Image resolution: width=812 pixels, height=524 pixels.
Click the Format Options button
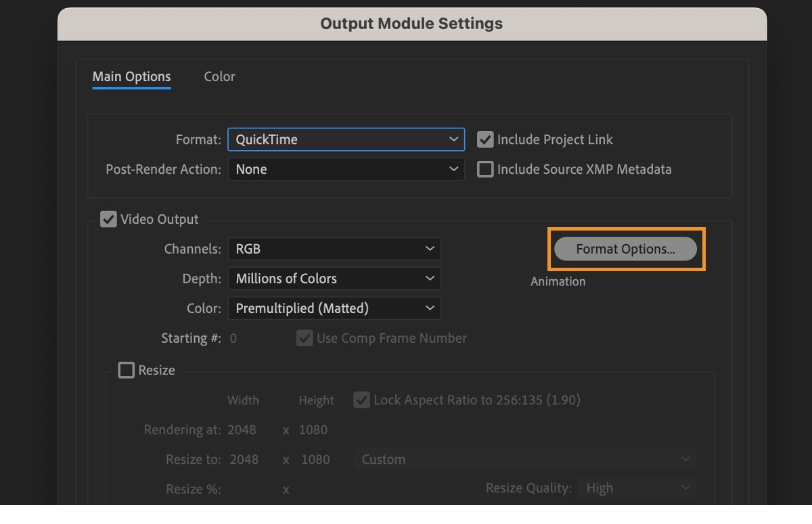point(625,249)
